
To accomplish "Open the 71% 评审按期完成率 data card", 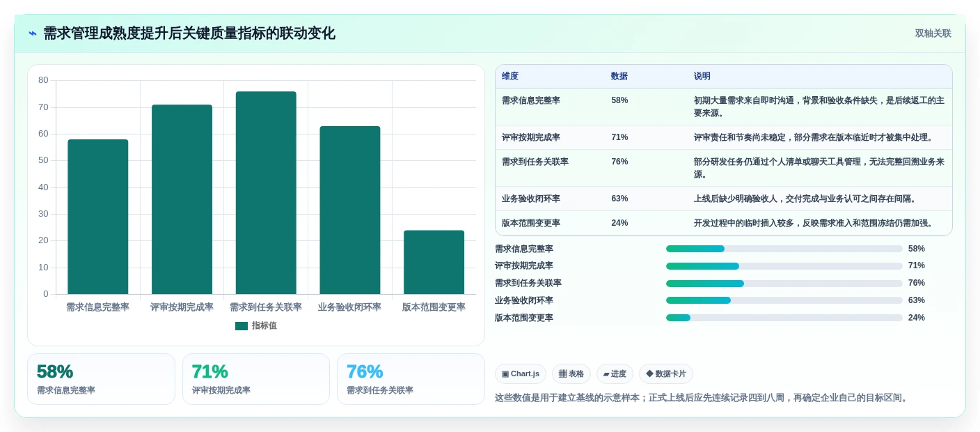I will point(256,379).
